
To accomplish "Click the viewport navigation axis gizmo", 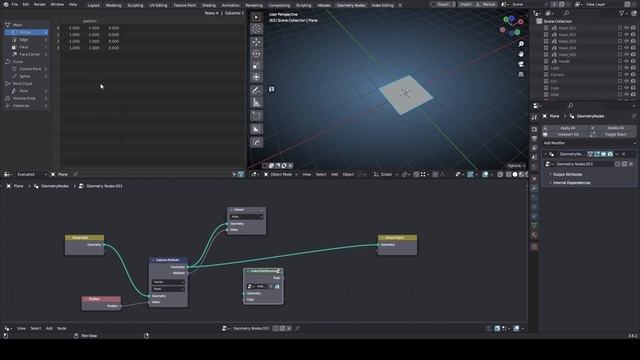I will 512,25.
